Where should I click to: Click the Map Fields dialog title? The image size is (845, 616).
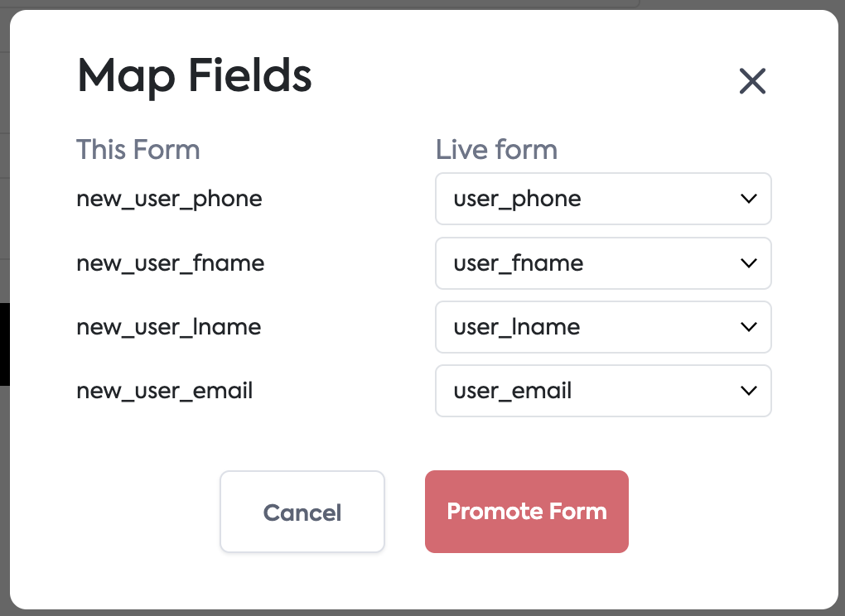coord(195,77)
